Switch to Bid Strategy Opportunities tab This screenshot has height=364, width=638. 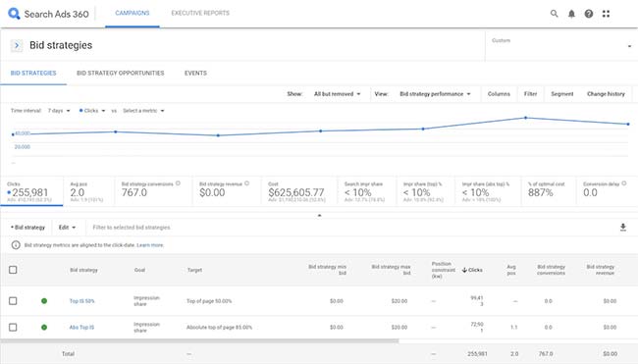click(121, 74)
